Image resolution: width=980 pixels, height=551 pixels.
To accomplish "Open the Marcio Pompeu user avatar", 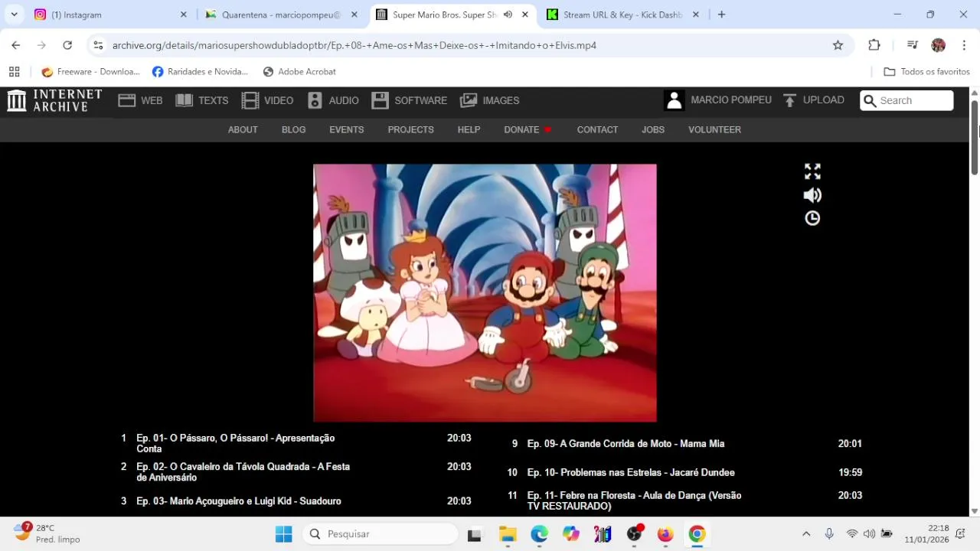I will pos(674,100).
